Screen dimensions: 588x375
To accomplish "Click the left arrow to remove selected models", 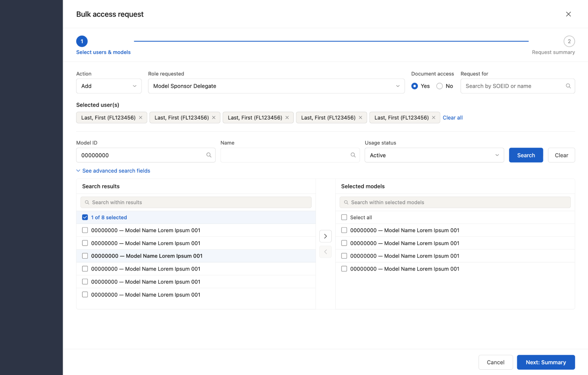I will 325,252.
